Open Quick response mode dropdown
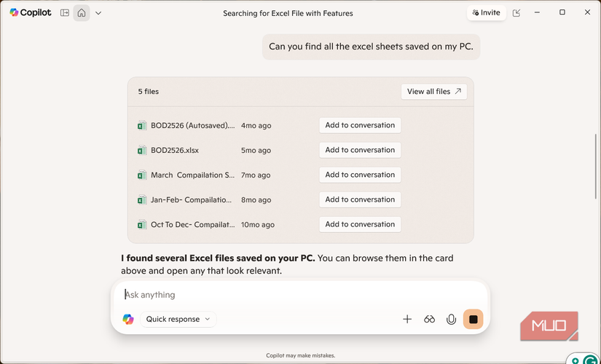The height and width of the screenshot is (364, 601). pyautogui.click(x=178, y=319)
